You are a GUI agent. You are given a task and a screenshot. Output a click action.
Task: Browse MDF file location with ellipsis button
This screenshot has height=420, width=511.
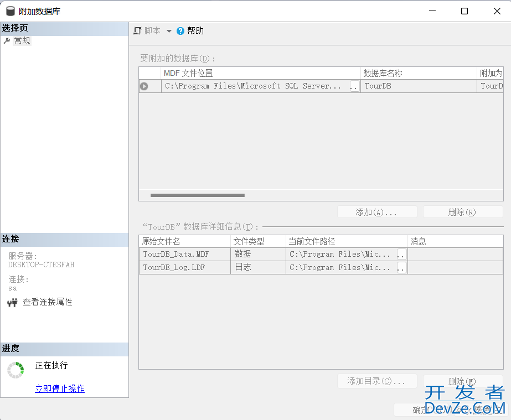coord(354,86)
